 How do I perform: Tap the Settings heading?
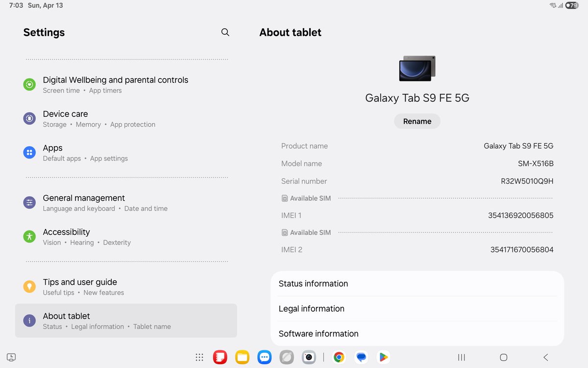coord(44,32)
